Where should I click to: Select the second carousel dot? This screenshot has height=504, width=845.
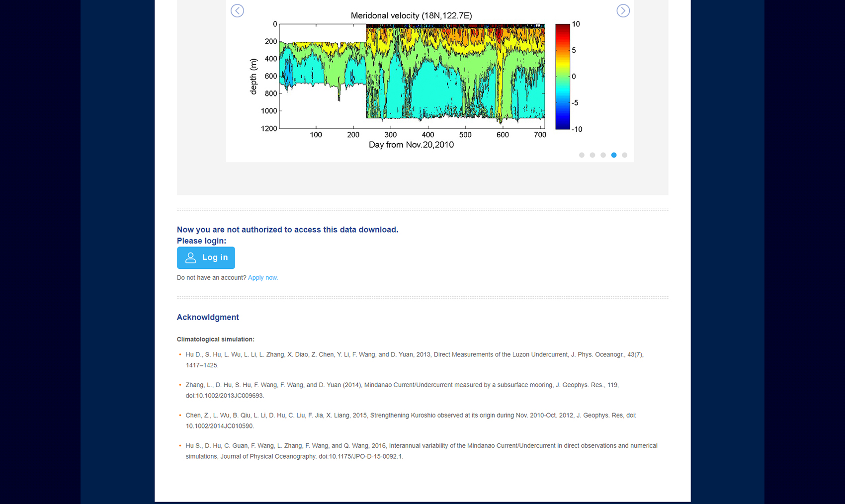pyautogui.click(x=592, y=155)
